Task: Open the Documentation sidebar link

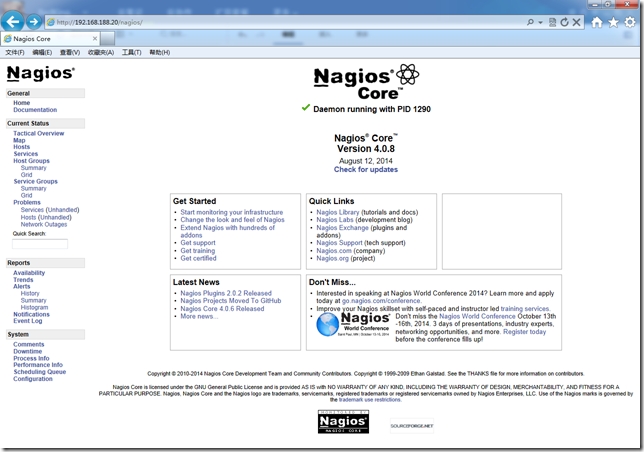Action: point(35,110)
